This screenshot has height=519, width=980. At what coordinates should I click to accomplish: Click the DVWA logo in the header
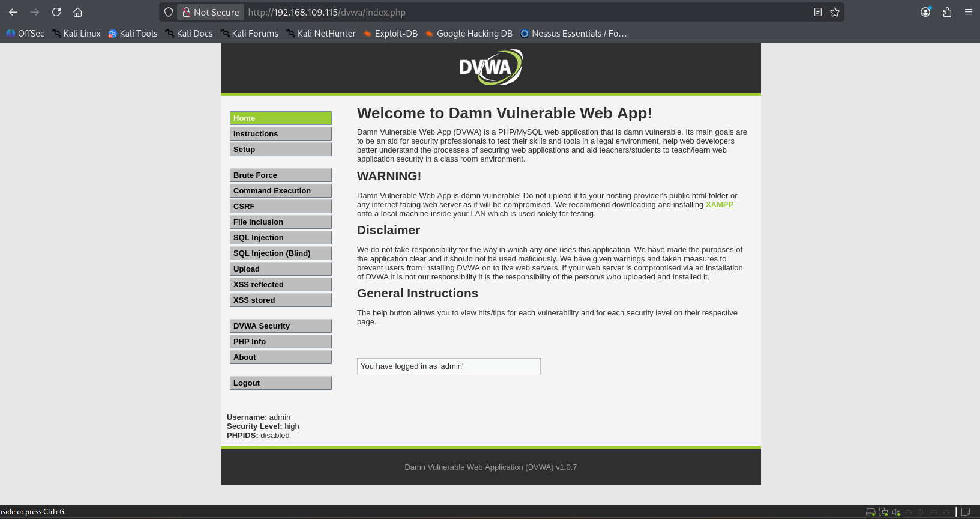click(491, 67)
